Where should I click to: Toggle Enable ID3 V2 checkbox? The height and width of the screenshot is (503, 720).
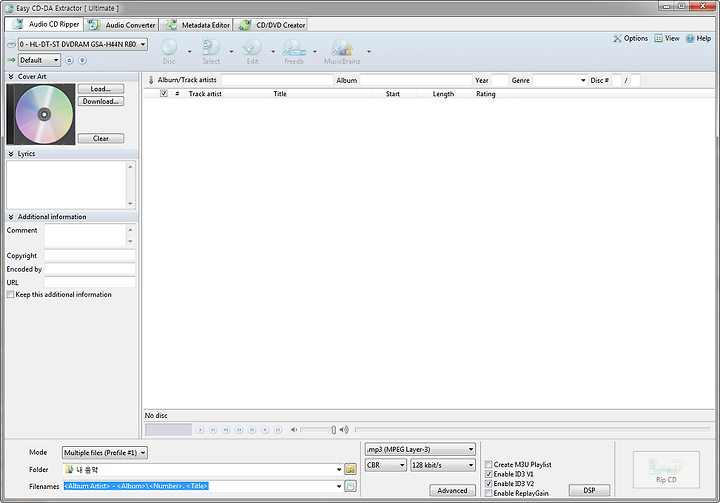click(489, 484)
